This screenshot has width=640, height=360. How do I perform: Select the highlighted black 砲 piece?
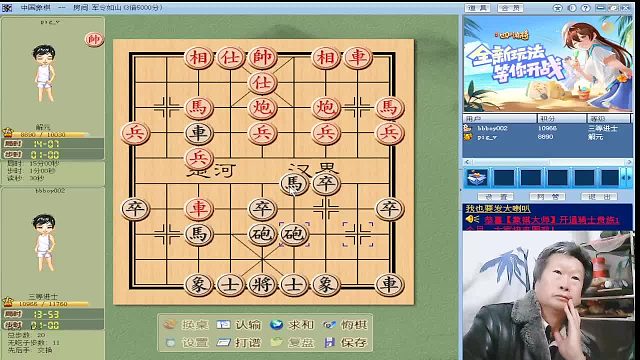pyautogui.click(x=294, y=234)
